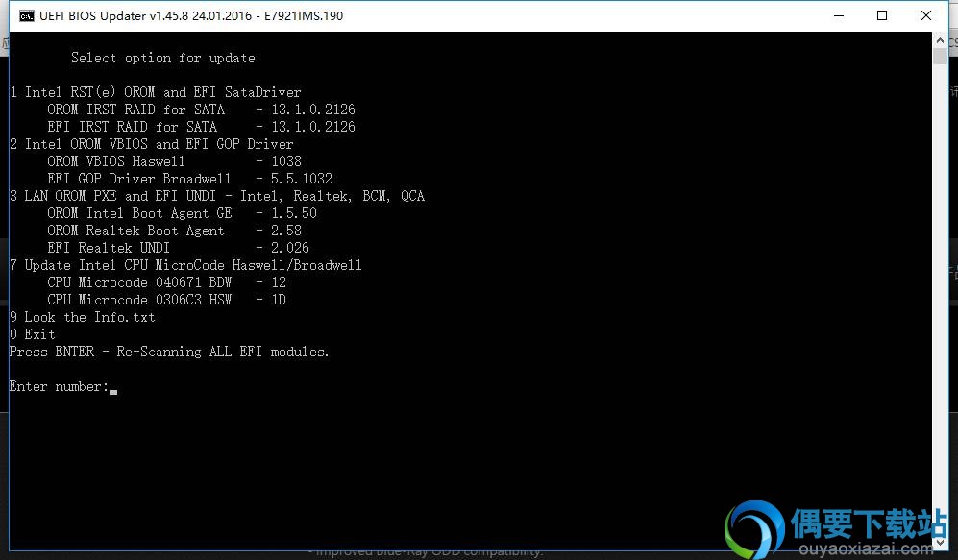
Task: Click 'CPU Microcode 040671 BDW' line
Action: (x=166, y=282)
